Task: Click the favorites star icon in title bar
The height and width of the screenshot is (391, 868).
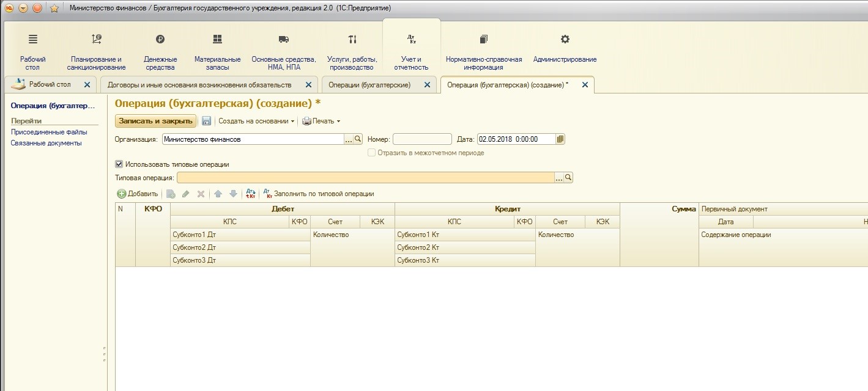Action: [x=54, y=8]
